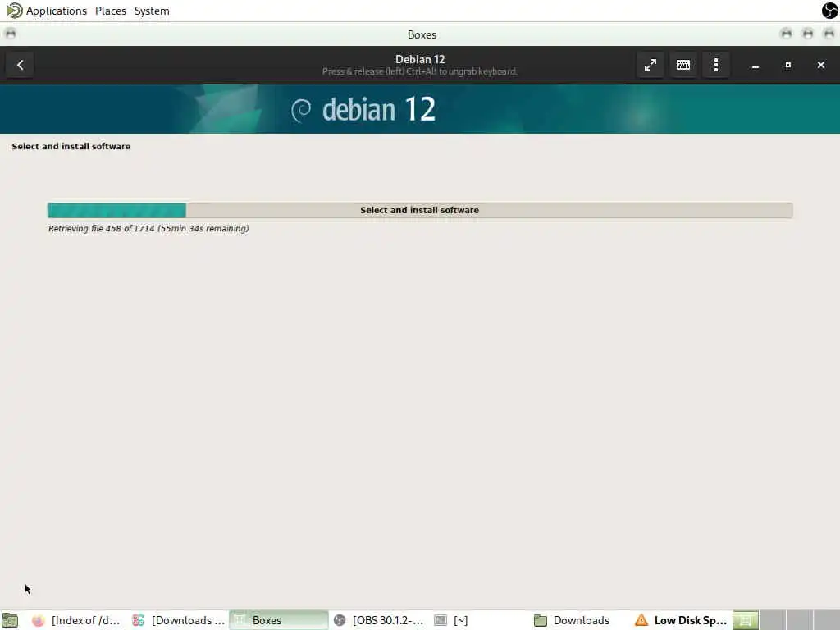
Task: Click the Debian 12 title in header bar
Action: pyautogui.click(x=420, y=59)
